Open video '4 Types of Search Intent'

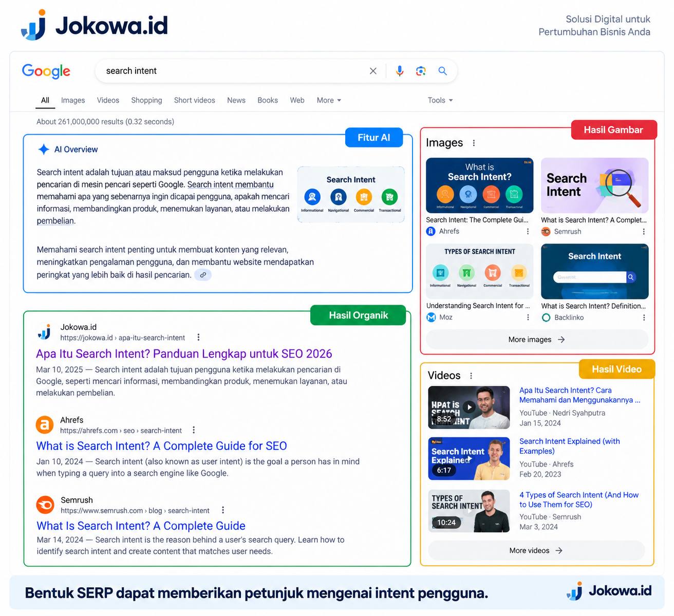click(579, 500)
